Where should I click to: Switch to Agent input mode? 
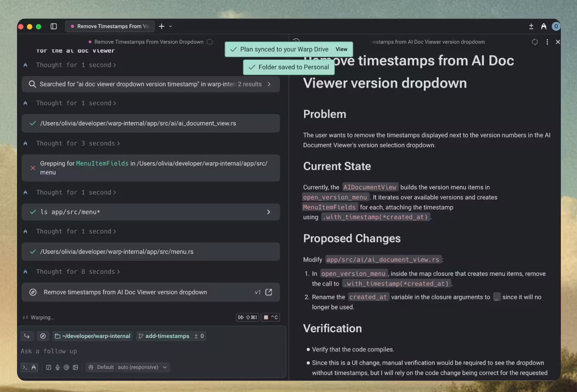(34, 367)
